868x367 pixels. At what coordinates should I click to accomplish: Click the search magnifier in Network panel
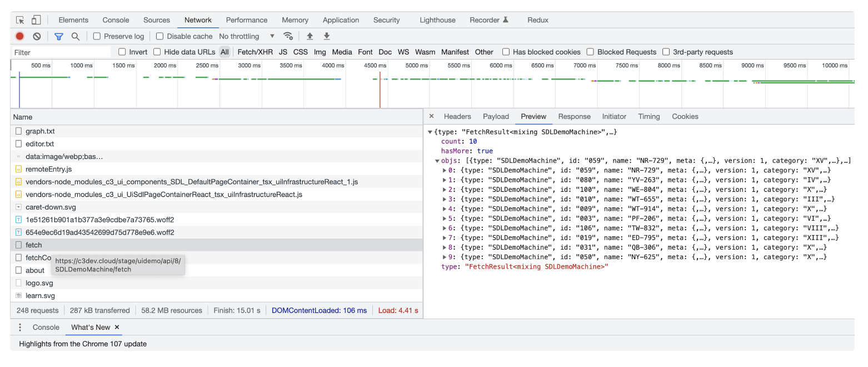click(x=74, y=36)
